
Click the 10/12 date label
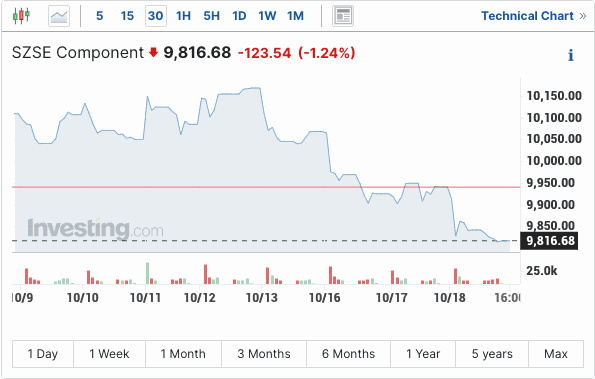pyautogui.click(x=200, y=298)
